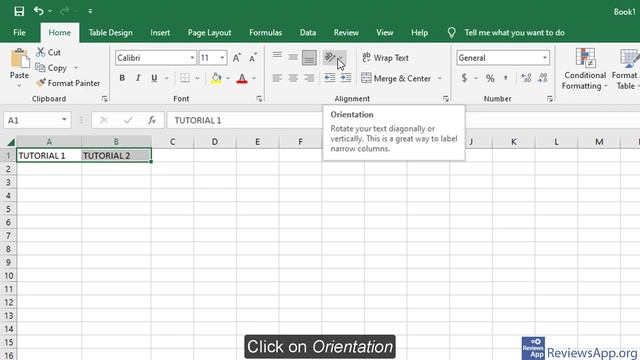Click Decrease Font Size icon
640x360 pixels.
click(x=253, y=58)
